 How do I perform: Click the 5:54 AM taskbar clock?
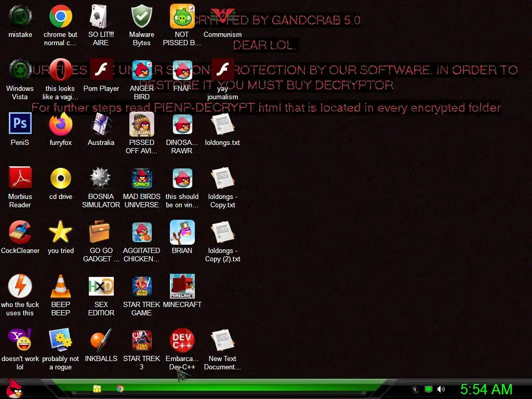coord(486,389)
